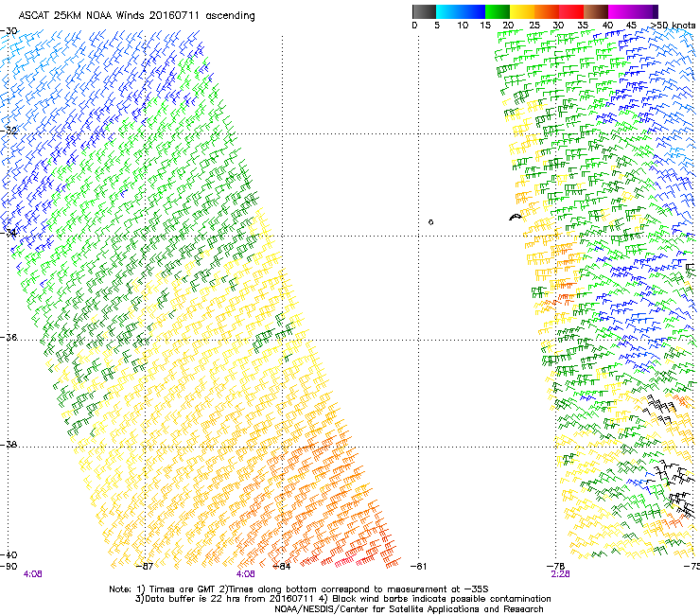This screenshot has height=615, width=700.
Task: Click the '-78' longitude label
Action: click(555, 567)
